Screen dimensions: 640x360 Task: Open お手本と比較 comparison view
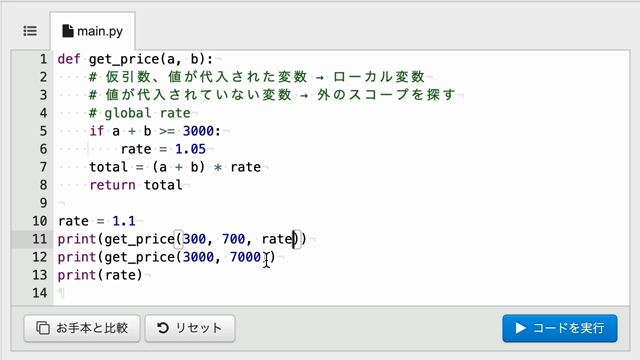[x=82, y=328]
